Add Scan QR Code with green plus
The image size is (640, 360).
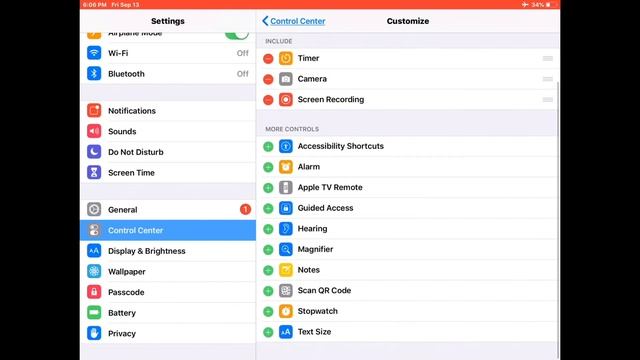[268, 291]
